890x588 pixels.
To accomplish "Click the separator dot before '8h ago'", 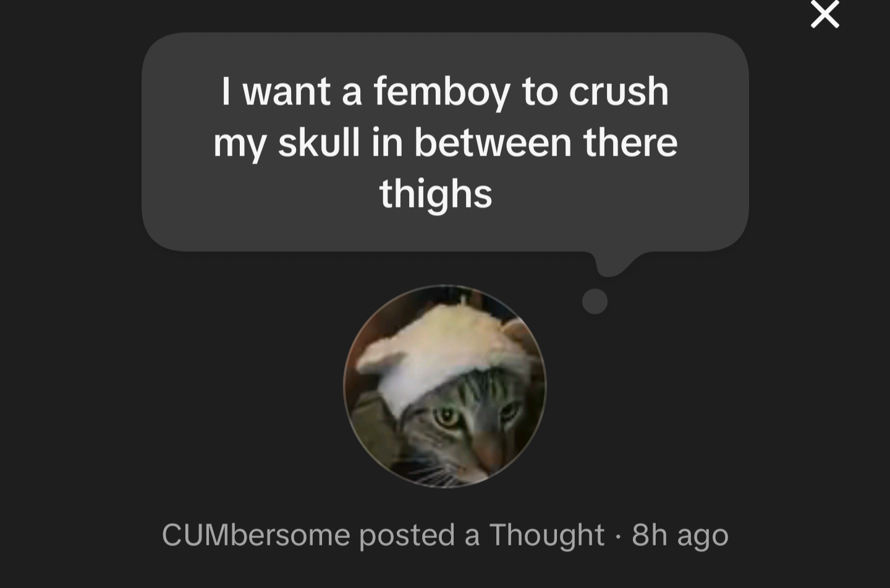I will [618, 536].
